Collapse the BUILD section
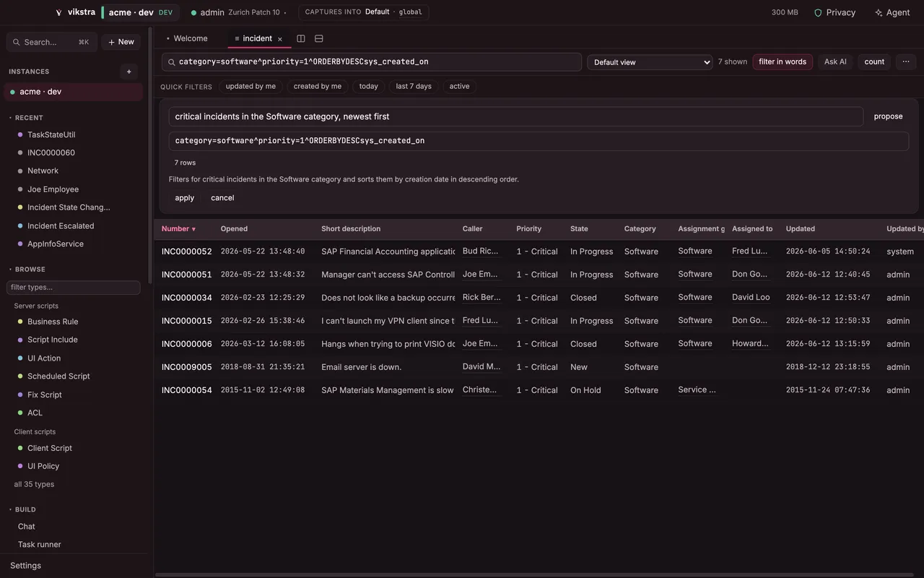This screenshot has height=578, width=924. coord(22,509)
